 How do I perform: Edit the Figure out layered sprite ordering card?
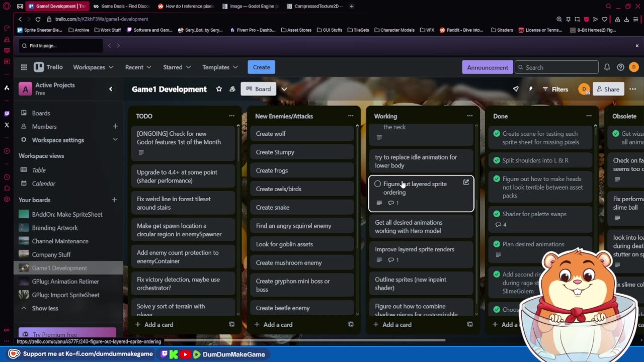(x=466, y=183)
